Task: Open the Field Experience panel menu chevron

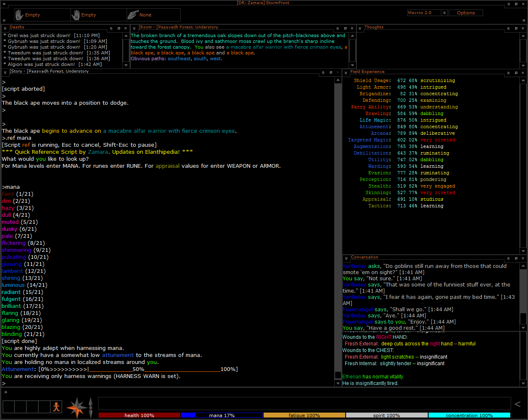Action: coord(346,73)
